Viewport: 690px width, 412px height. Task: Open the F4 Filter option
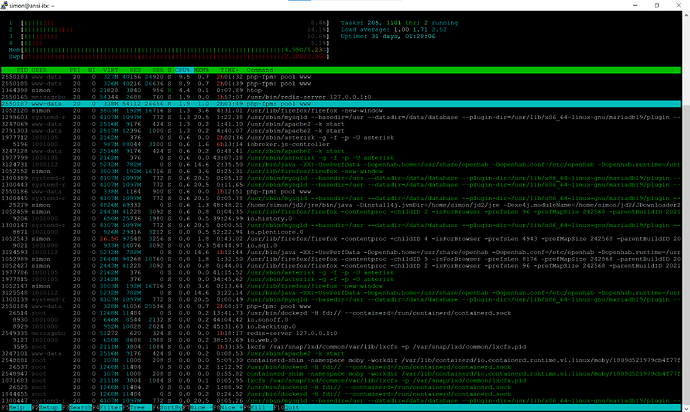click(x=107, y=408)
